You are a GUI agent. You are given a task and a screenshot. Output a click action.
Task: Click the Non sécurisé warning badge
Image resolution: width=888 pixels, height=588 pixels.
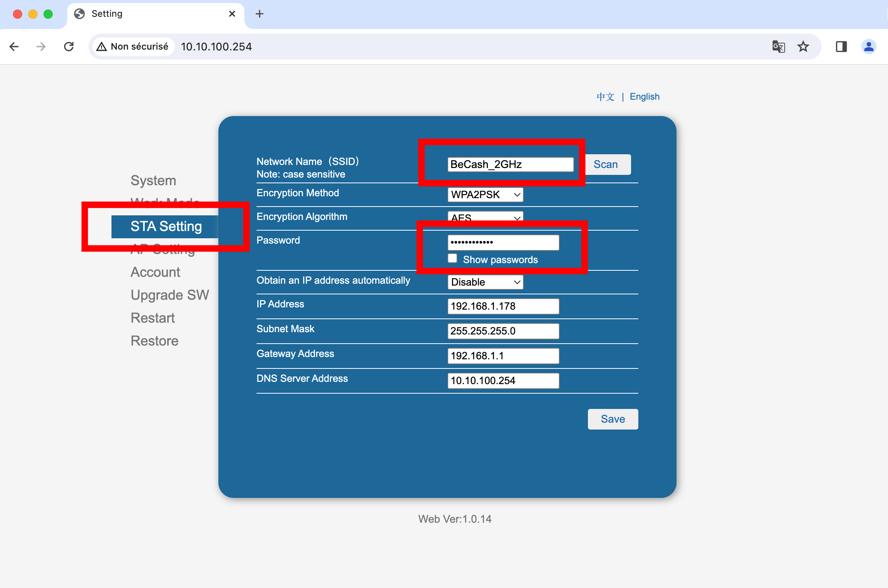(x=133, y=47)
